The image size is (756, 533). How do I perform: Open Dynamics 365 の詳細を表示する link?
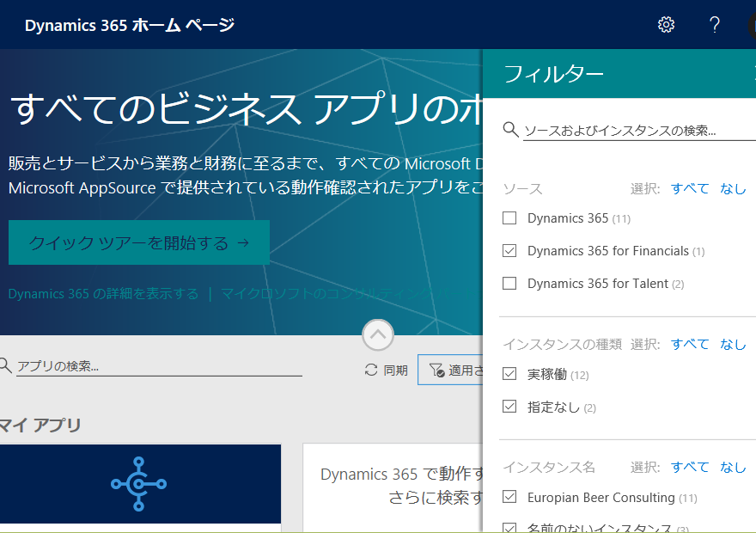coord(103,294)
